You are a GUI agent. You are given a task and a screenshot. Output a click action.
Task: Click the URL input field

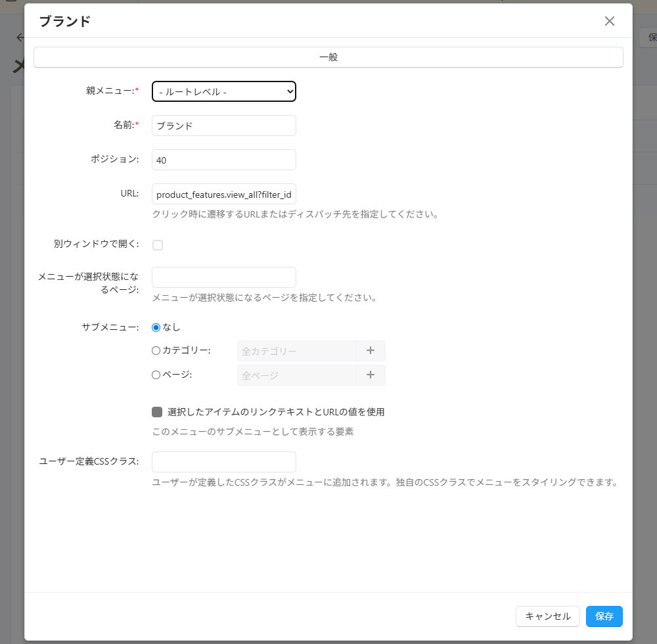click(x=224, y=195)
